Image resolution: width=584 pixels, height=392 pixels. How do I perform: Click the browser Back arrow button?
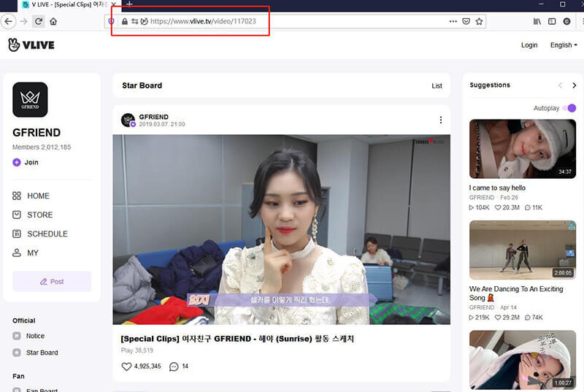(9, 21)
